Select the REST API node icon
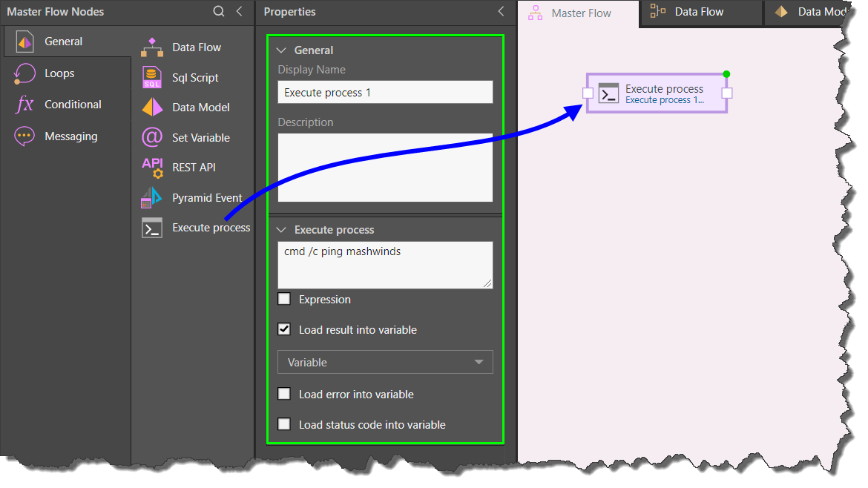Screen dimensions: 868x488 click(152, 168)
